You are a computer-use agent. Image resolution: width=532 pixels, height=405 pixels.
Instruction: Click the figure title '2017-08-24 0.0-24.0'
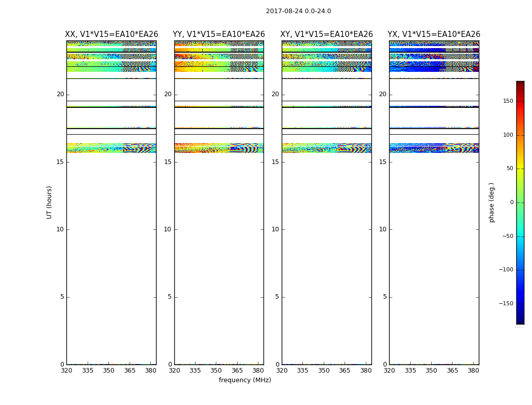click(298, 11)
